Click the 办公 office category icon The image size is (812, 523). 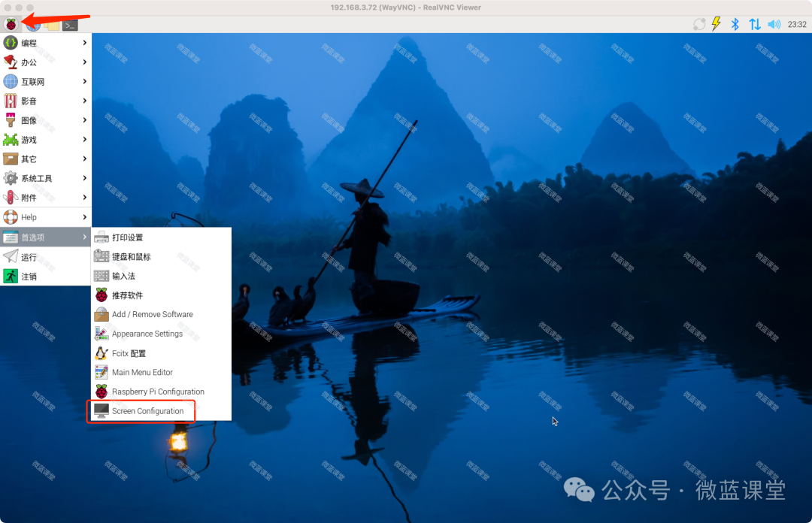(x=11, y=62)
